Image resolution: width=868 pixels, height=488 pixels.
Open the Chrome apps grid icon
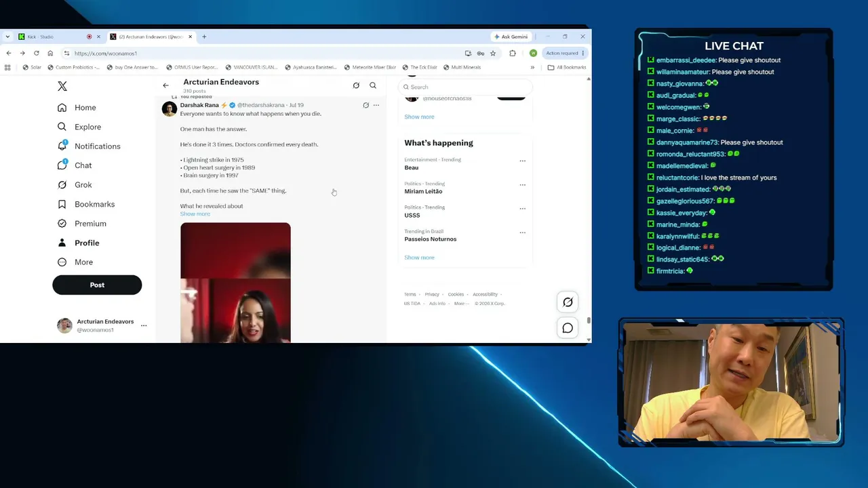coord(7,67)
